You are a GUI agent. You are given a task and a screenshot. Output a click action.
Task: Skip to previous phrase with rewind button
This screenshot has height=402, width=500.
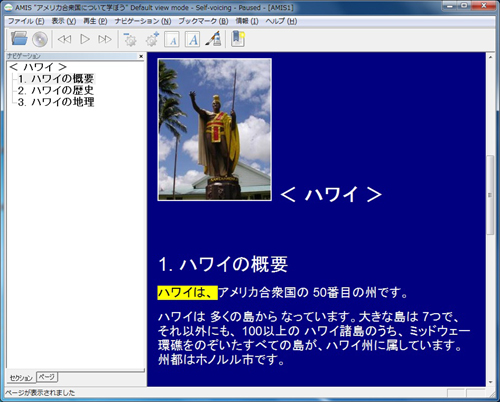click(x=64, y=39)
